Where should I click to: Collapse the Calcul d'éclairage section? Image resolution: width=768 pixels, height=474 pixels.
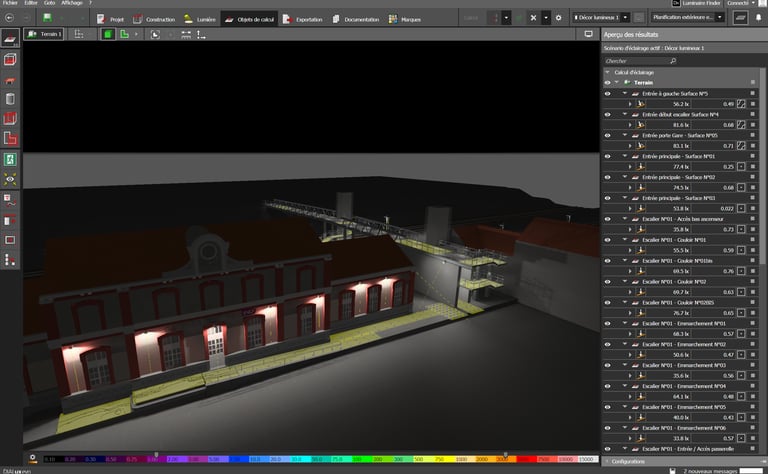click(x=607, y=72)
